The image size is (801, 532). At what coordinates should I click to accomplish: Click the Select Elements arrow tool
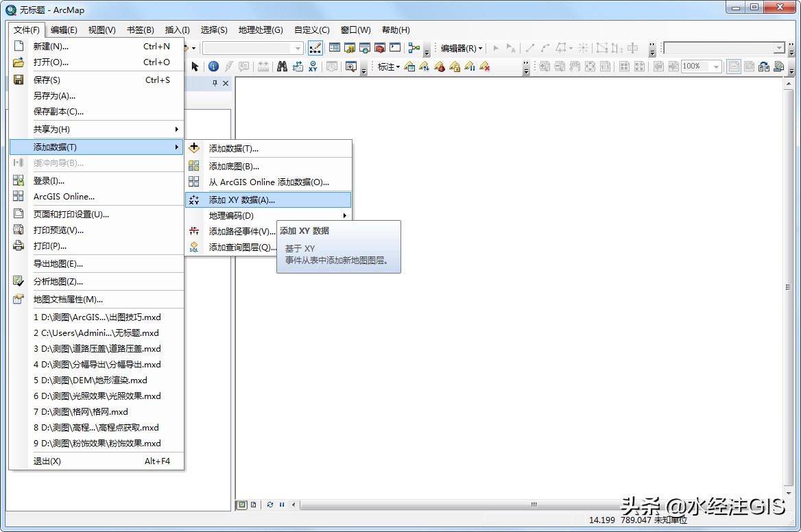(x=195, y=66)
